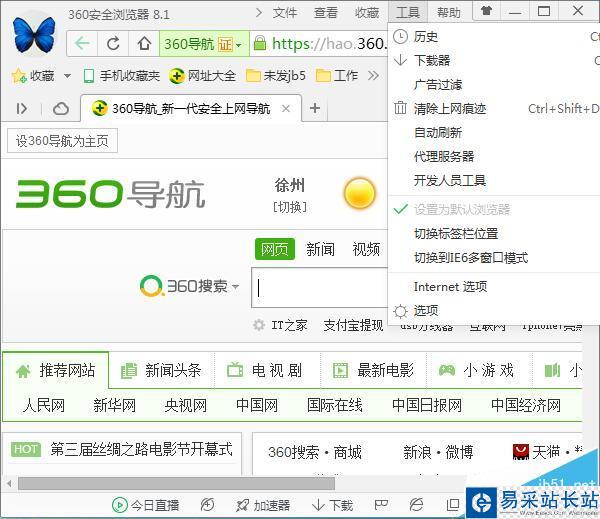Click the circular arrow status bar icon
600x519 pixels.
coord(207,505)
